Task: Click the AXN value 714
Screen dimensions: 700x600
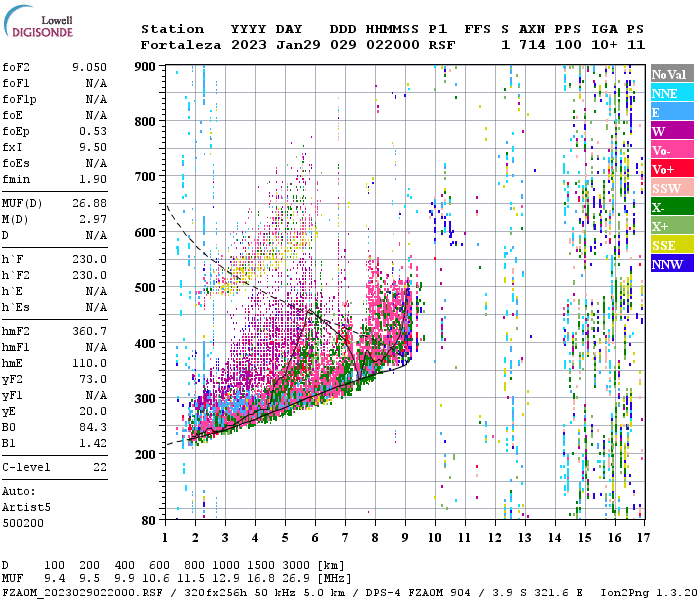Action: click(x=532, y=45)
